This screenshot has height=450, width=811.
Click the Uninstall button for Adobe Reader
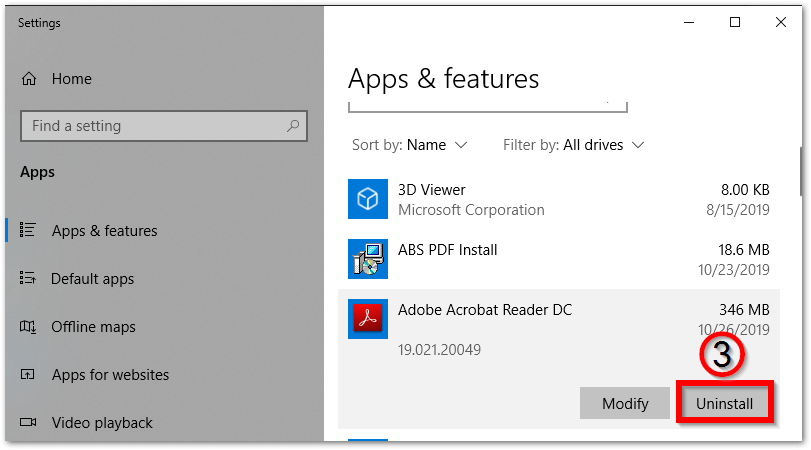(724, 403)
